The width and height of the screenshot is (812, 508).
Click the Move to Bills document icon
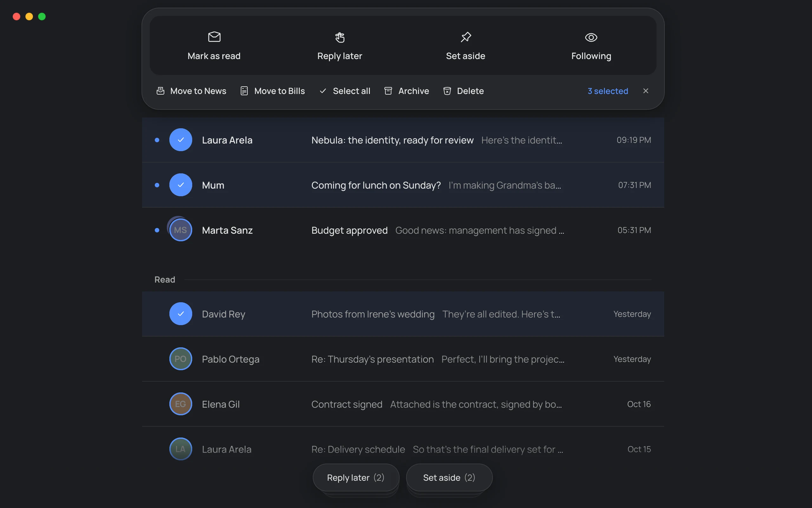point(244,91)
